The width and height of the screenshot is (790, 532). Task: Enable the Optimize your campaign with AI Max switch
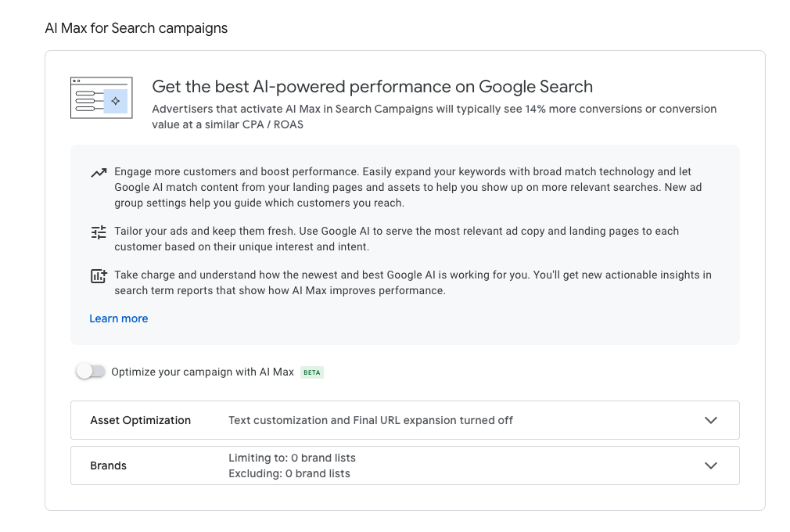(91, 372)
